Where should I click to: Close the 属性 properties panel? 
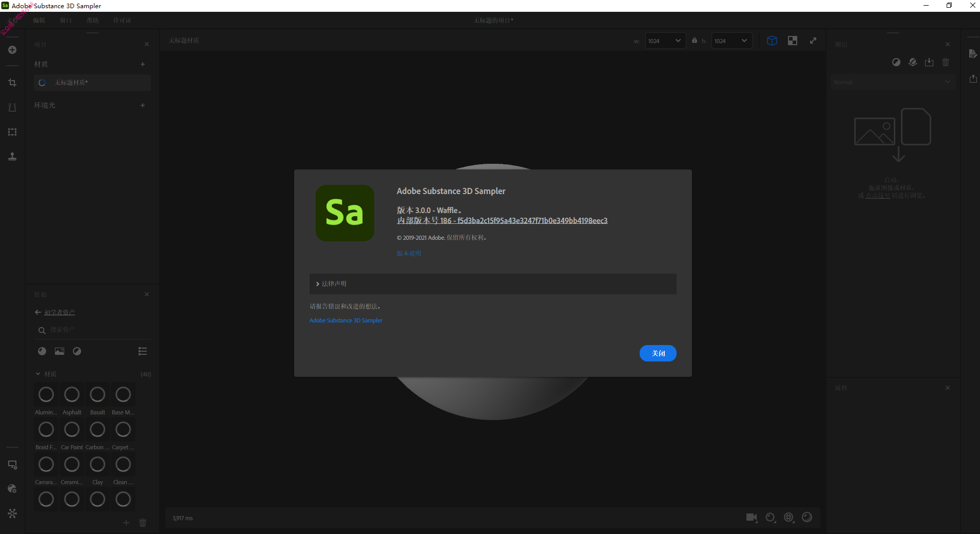948,388
